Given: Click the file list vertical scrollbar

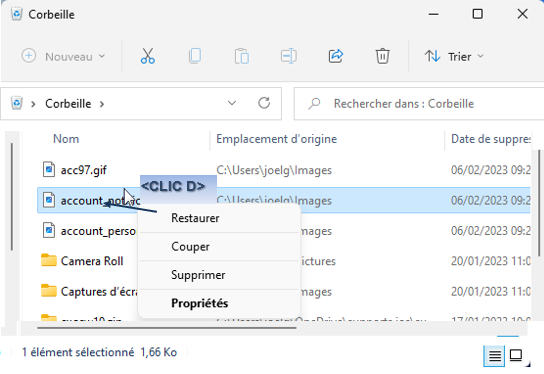Looking at the screenshot, I should click(539, 203).
